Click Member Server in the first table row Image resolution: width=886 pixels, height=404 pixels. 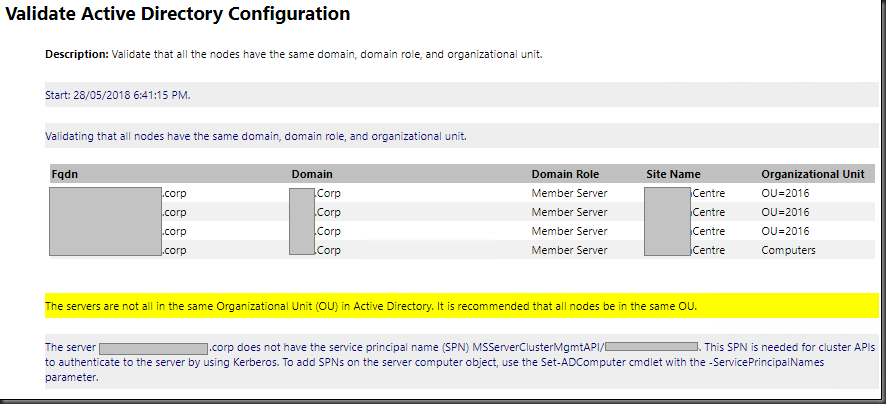pos(569,193)
